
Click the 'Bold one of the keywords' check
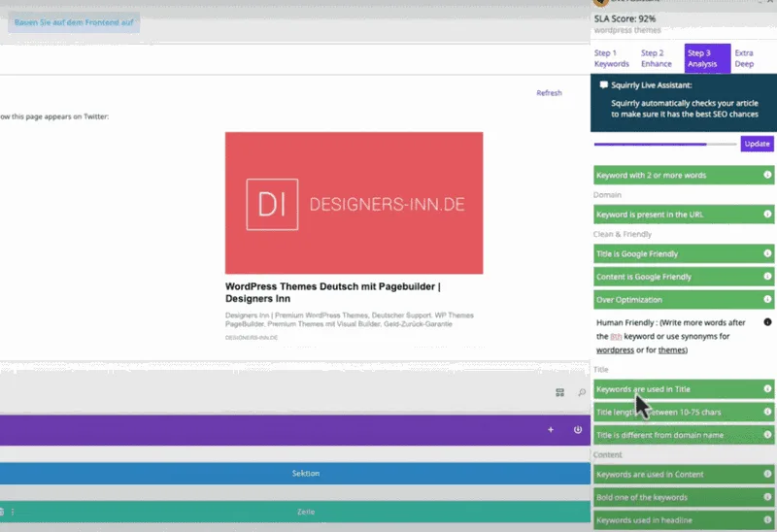(x=684, y=497)
